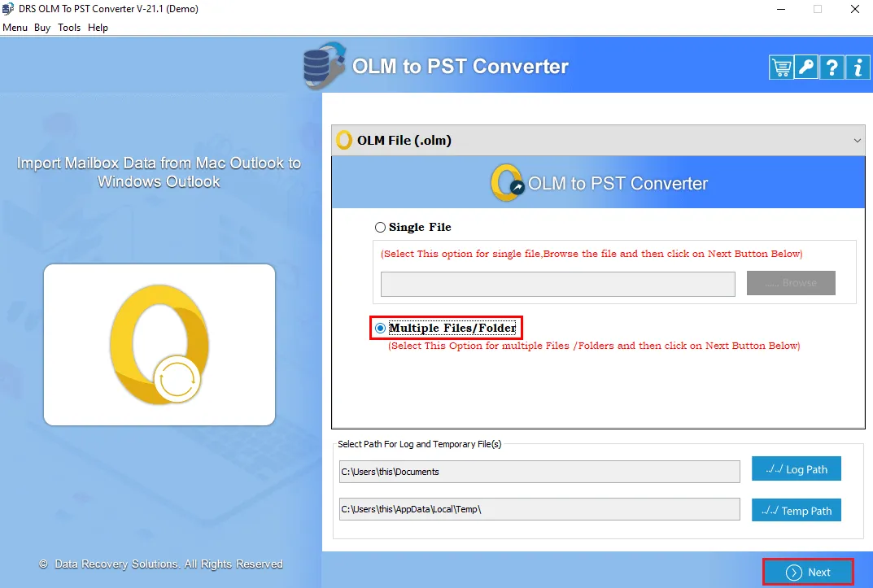Click the log path field C:\Users\this\Documents

click(x=539, y=472)
